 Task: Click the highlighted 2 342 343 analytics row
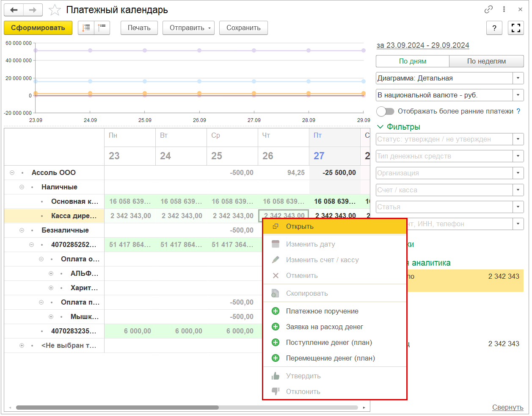(x=465, y=280)
